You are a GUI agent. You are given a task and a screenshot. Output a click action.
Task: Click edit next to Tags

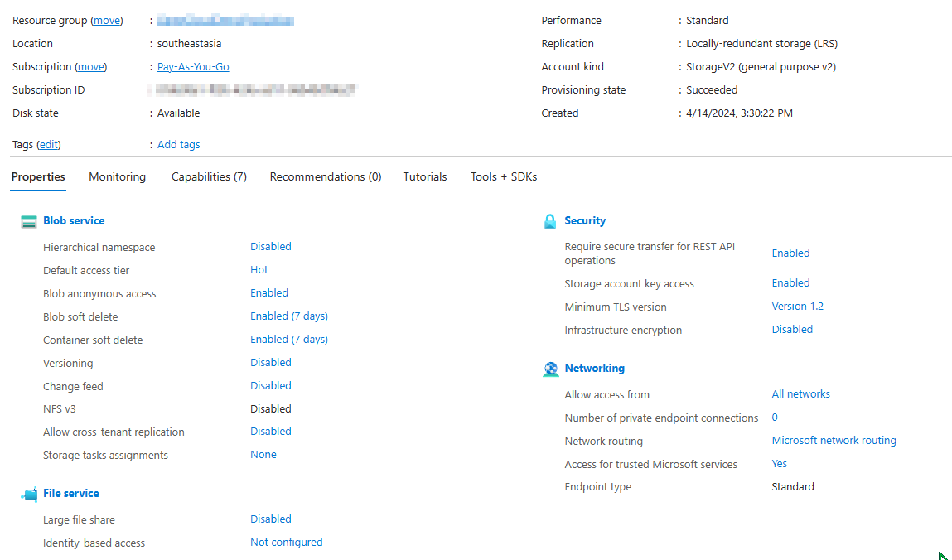pos(48,144)
